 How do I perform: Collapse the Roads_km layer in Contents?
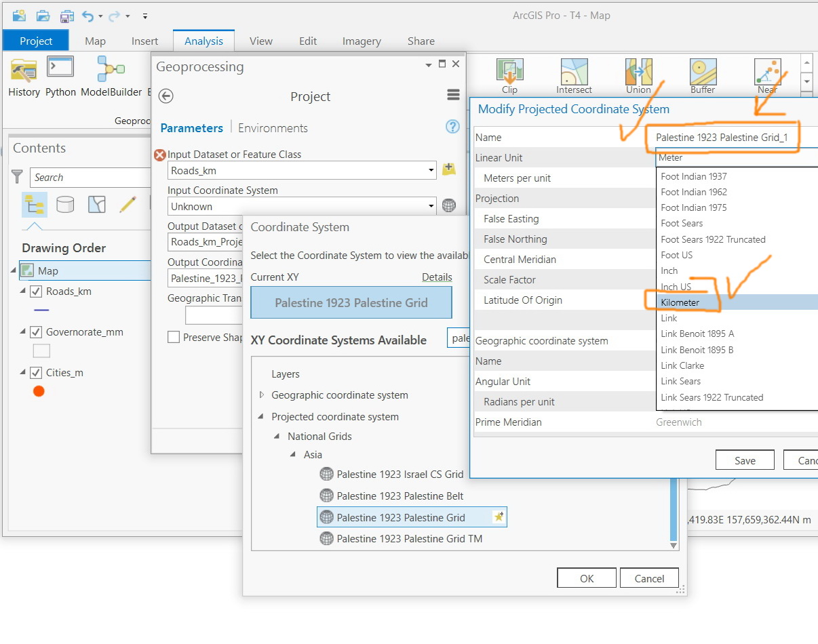[x=22, y=291]
